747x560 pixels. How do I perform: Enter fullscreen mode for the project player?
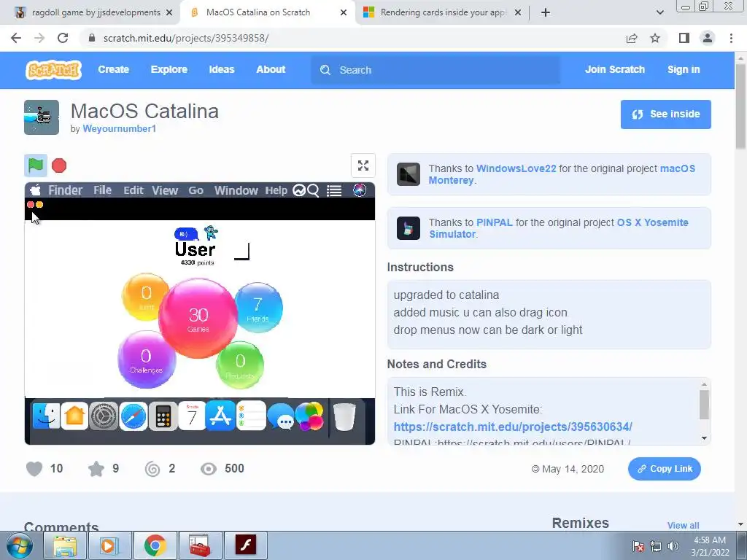[x=363, y=166]
